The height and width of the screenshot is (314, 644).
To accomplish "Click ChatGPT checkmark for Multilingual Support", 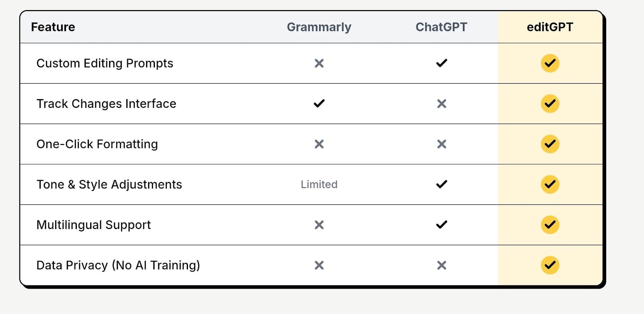I will pyautogui.click(x=442, y=225).
